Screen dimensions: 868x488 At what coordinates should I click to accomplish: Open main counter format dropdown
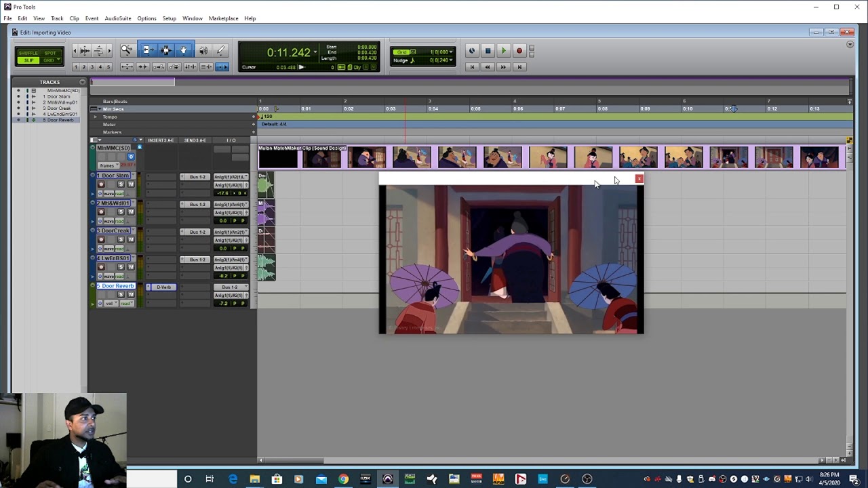[315, 52]
